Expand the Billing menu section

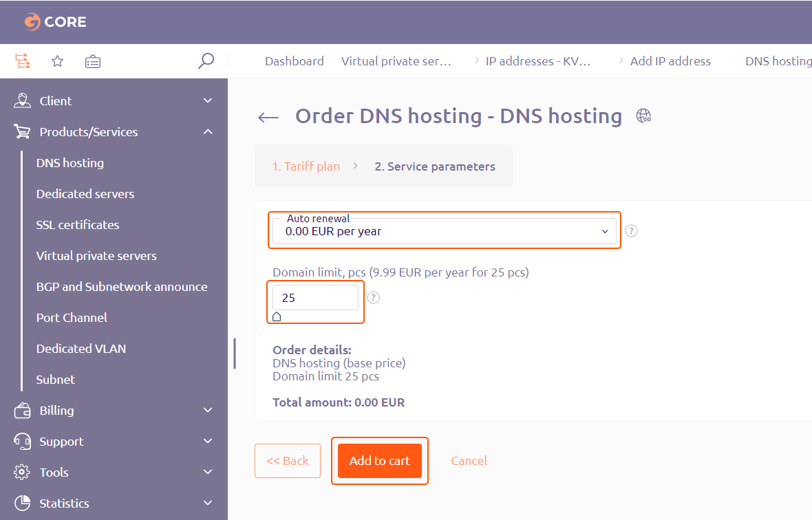tap(114, 411)
